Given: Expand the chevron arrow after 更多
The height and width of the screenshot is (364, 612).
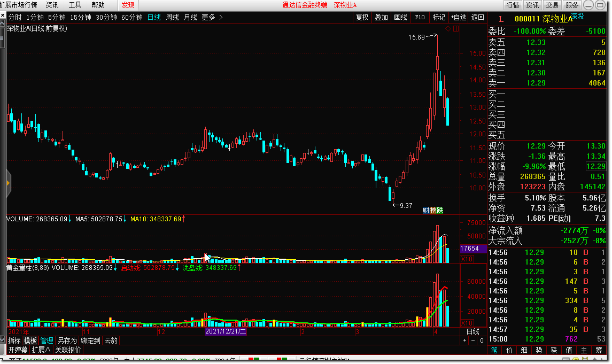Looking at the screenshot, I should tap(221, 17).
